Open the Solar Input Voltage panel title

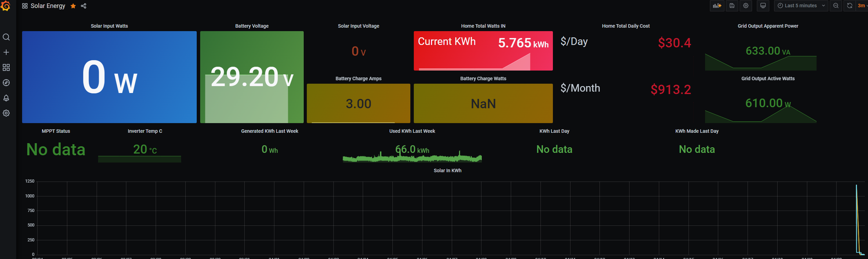(x=359, y=26)
